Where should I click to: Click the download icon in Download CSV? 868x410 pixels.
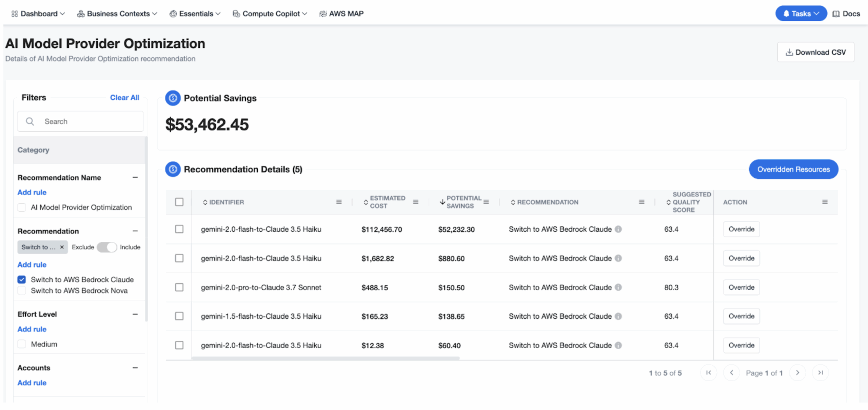point(789,52)
